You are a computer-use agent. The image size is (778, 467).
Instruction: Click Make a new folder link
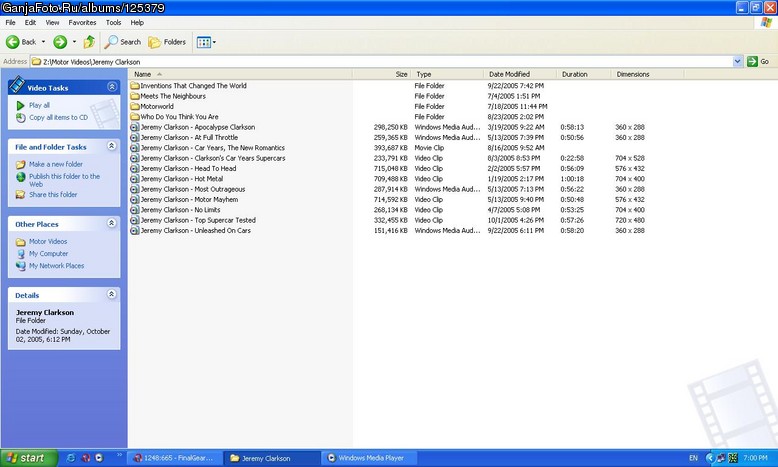pos(56,164)
